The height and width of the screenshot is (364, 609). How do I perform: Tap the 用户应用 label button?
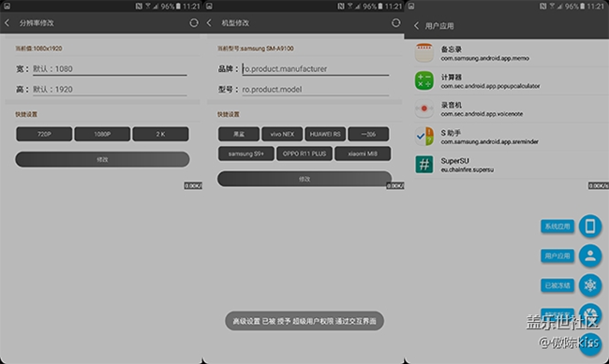tap(557, 255)
